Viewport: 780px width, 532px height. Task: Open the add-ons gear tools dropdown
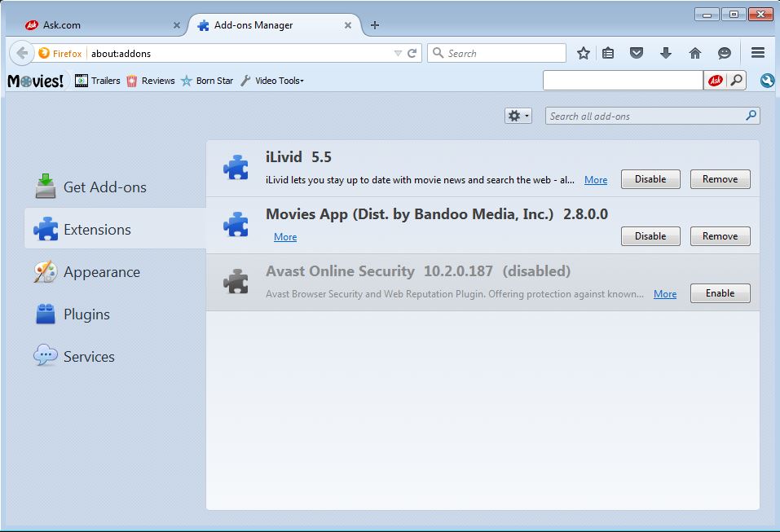518,116
